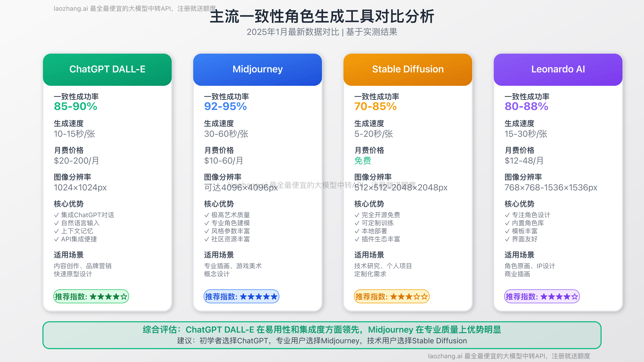This screenshot has height=362, width=644.
Task: Click the 10-15秒/张 speed value
Action: pyautogui.click(x=74, y=134)
